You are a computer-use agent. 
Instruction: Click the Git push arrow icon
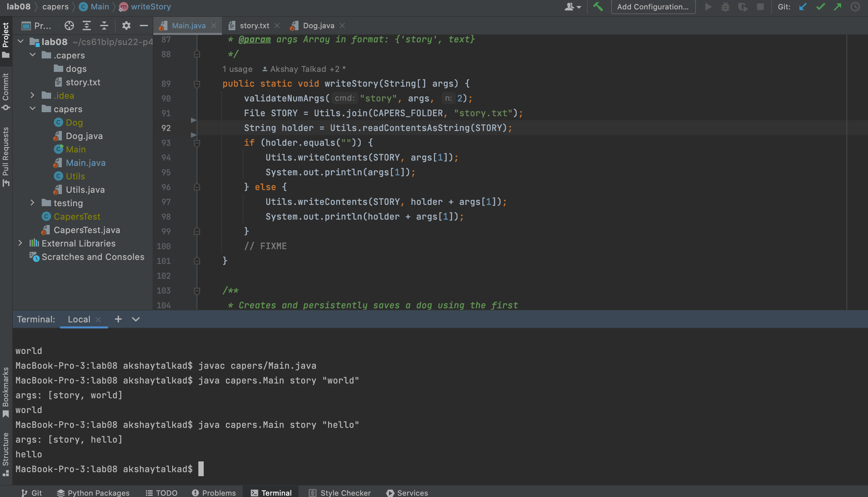(x=838, y=7)
